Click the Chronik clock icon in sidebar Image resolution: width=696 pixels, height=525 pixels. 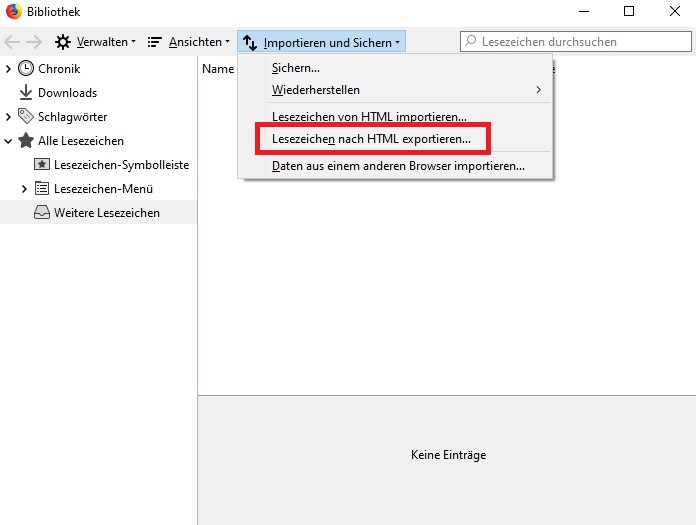26,69
